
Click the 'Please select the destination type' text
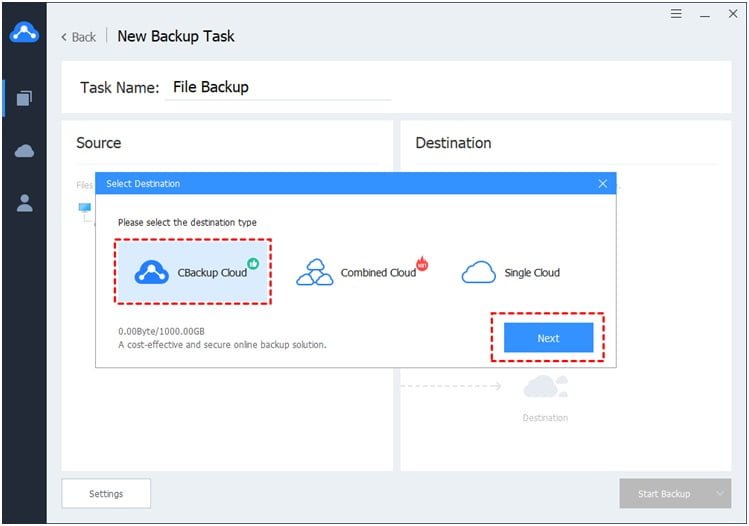click(x=187, y=222)
